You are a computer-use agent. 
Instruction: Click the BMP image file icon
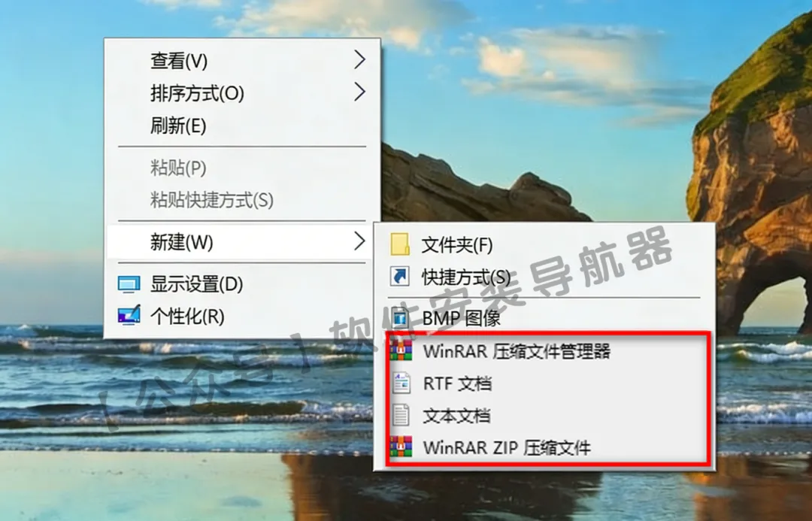[x=400, y=317]
